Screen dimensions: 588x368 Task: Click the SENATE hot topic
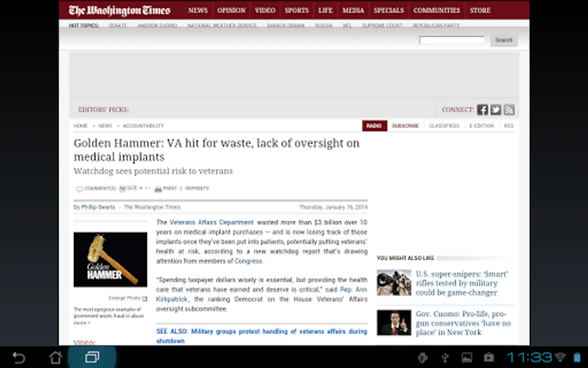coord(118,25)
